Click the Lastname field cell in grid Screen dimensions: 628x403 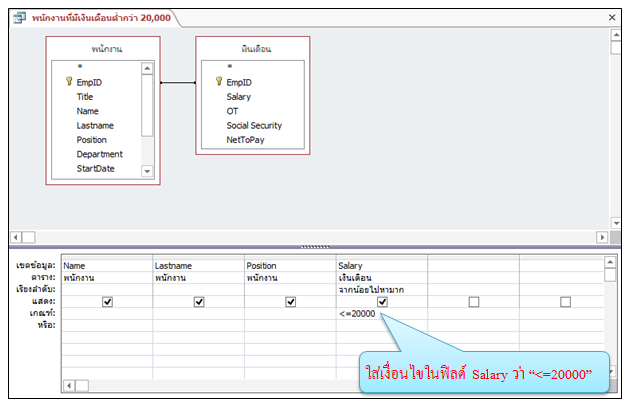coord(199,266)
